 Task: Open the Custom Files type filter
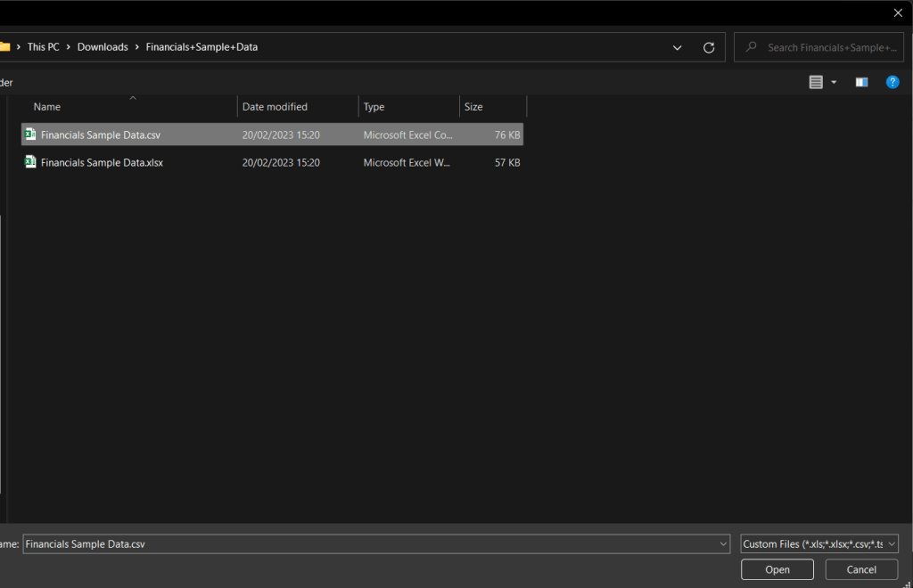[x=818, y=544]
